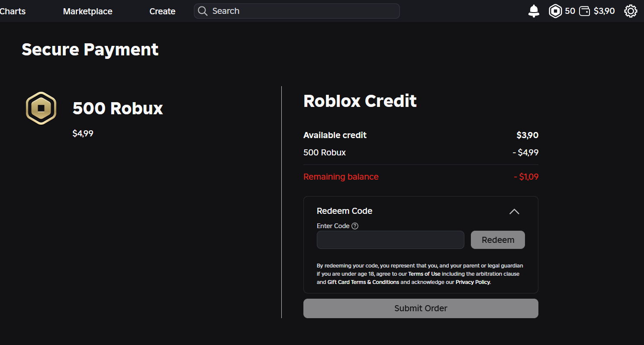Click the 50 Robux balance in header

click(x=570, y=11)
